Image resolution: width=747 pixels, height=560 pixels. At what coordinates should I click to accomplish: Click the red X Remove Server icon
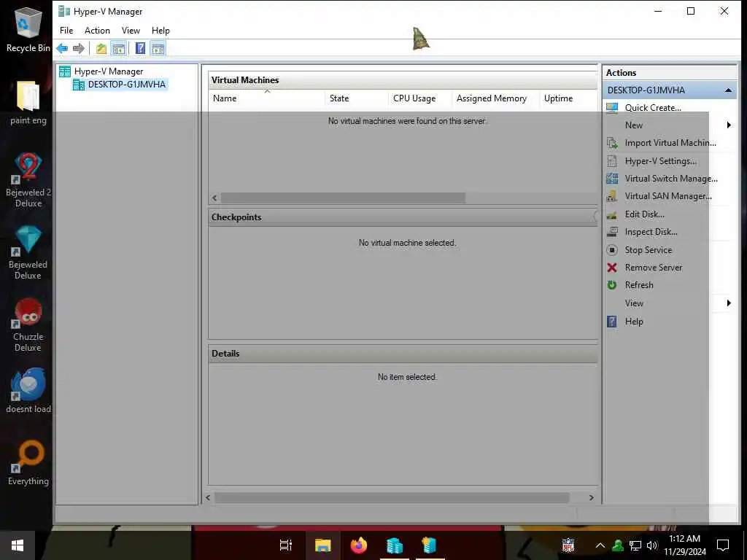click(x=612, y=268)
